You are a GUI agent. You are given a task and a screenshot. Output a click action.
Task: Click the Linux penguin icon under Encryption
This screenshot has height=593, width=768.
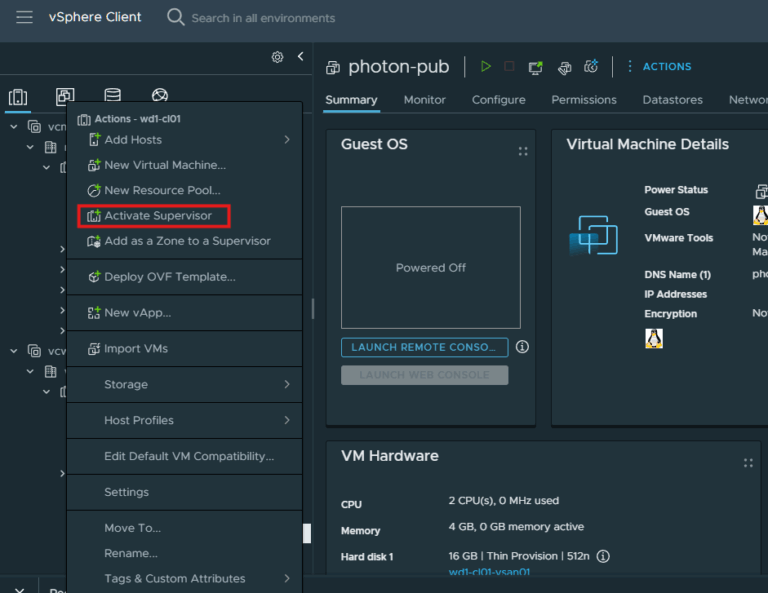(x=654, y=338)
